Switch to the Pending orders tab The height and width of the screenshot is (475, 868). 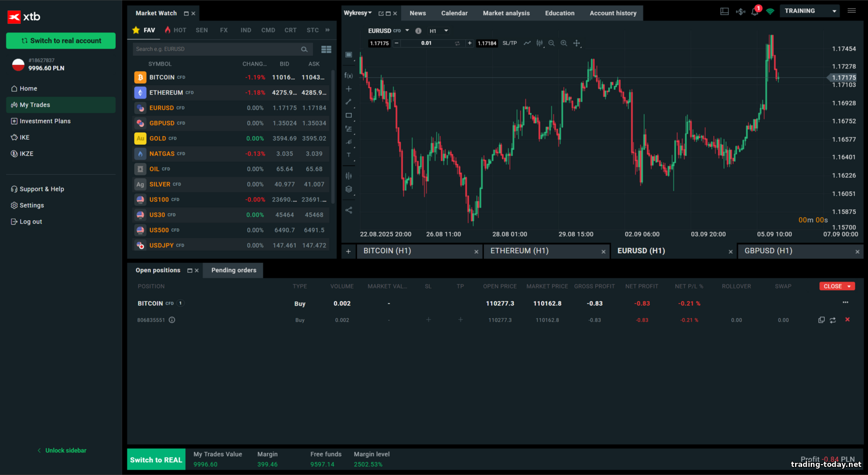tap(234, 271)
